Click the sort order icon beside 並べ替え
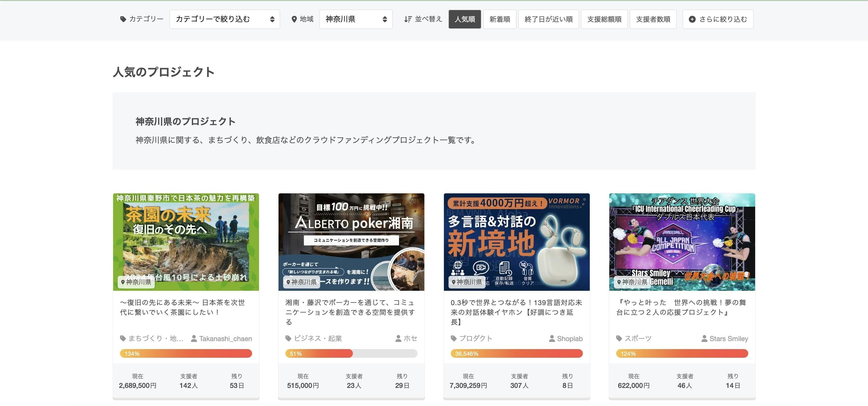Image resolution: width=868 pixels, height=406 pixels. pyautogui.click(x=408, y=19)
